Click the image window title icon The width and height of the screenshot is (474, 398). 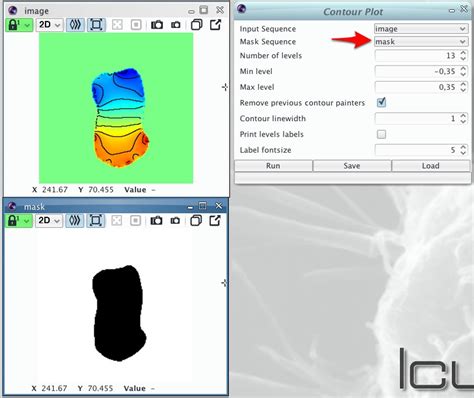pyautogui.click(x=13, y=11)
